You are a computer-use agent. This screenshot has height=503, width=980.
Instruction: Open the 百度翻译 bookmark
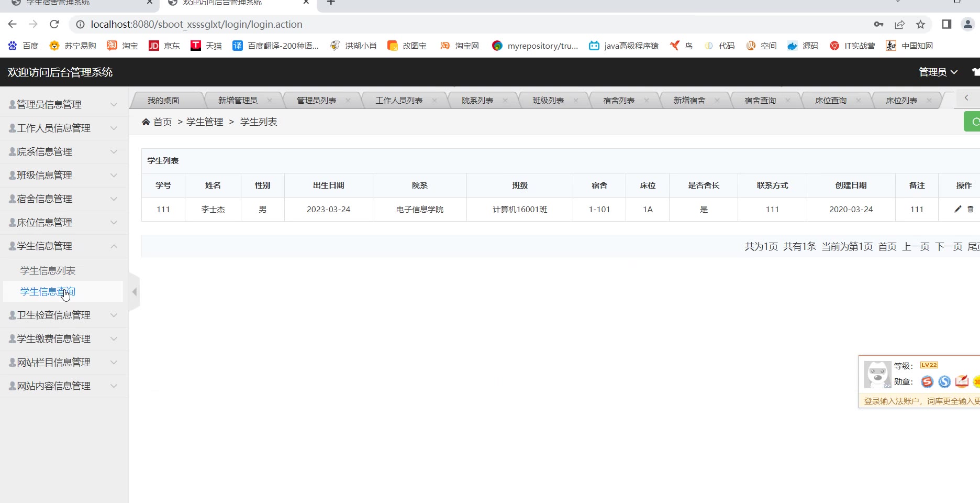(275, 46)
